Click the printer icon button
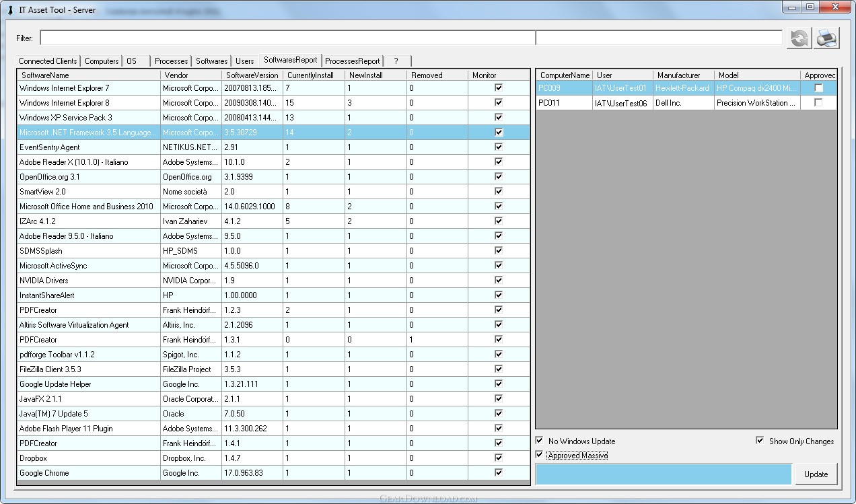856x504 pixels. point(827,38)
